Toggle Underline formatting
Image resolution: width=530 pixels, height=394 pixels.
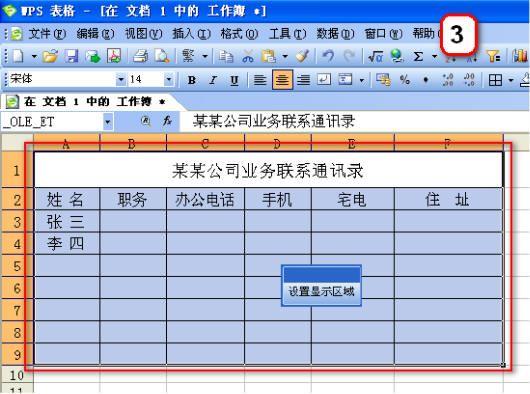(x=234, y=80)
